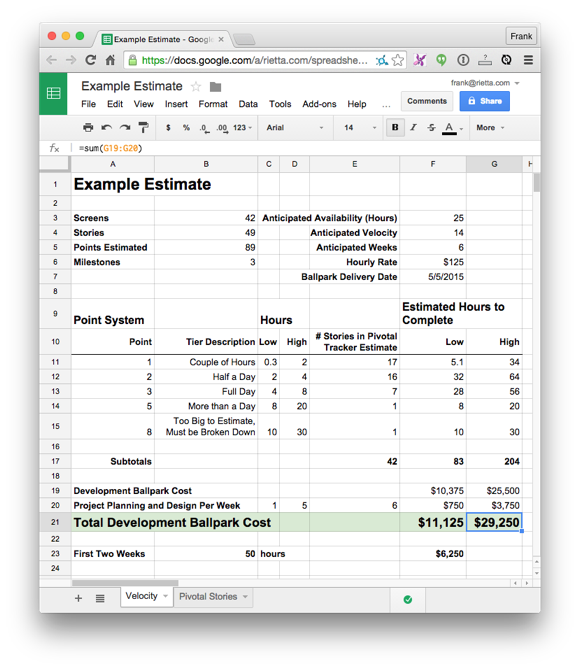Click the browser forward arrow
This screenshot has height=669, width=580.
coord(71,60)
